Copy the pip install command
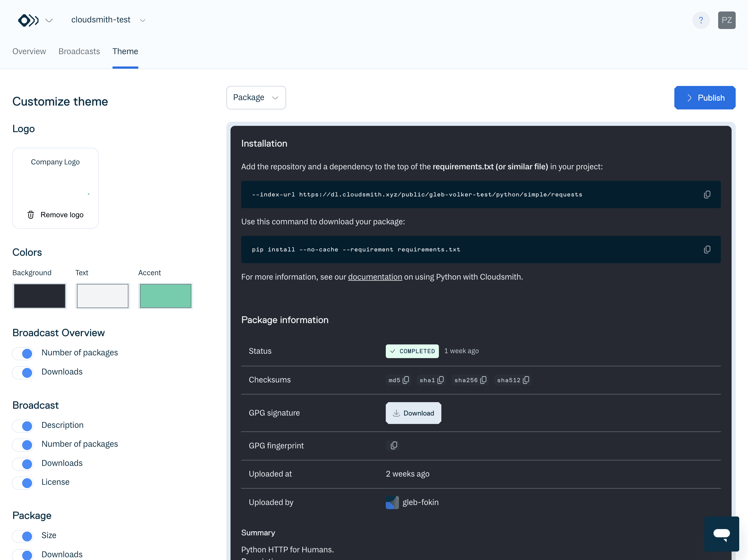748x560 pixels. tap(707, 249)
